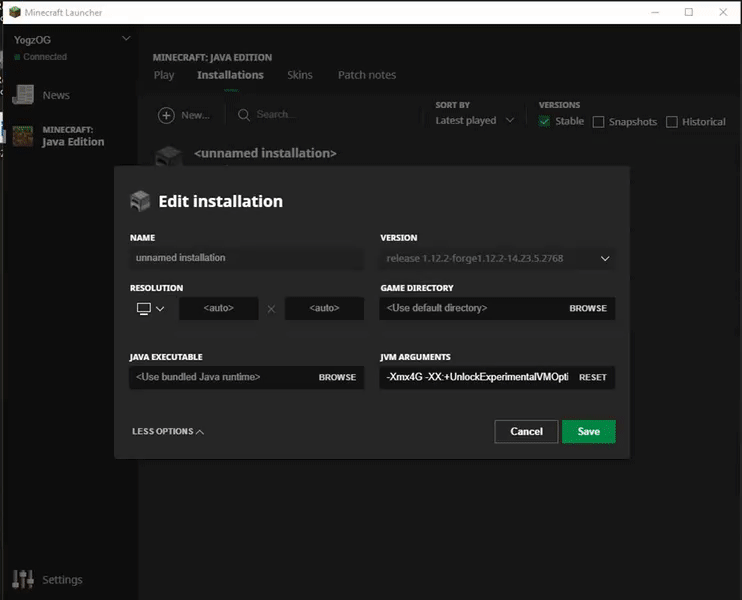Reset the JVM arguments
Viewport: 742px width, 600px height.
pos(592,378)
